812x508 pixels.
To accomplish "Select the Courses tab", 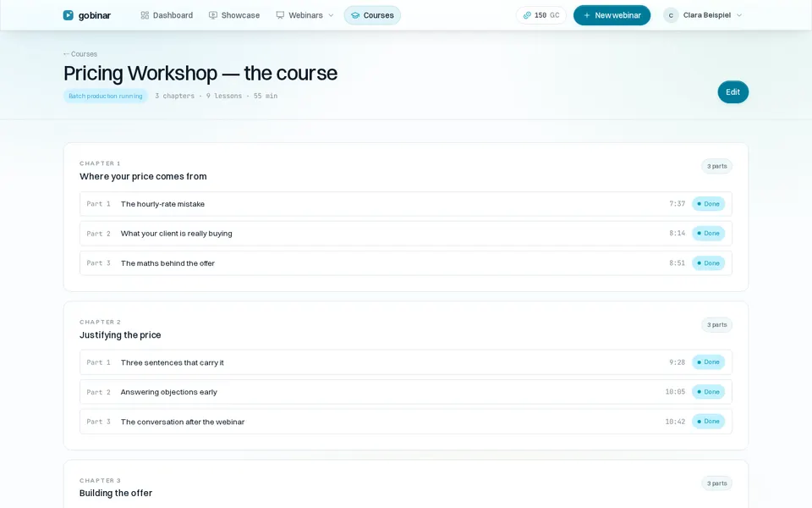I will (372, 15).
